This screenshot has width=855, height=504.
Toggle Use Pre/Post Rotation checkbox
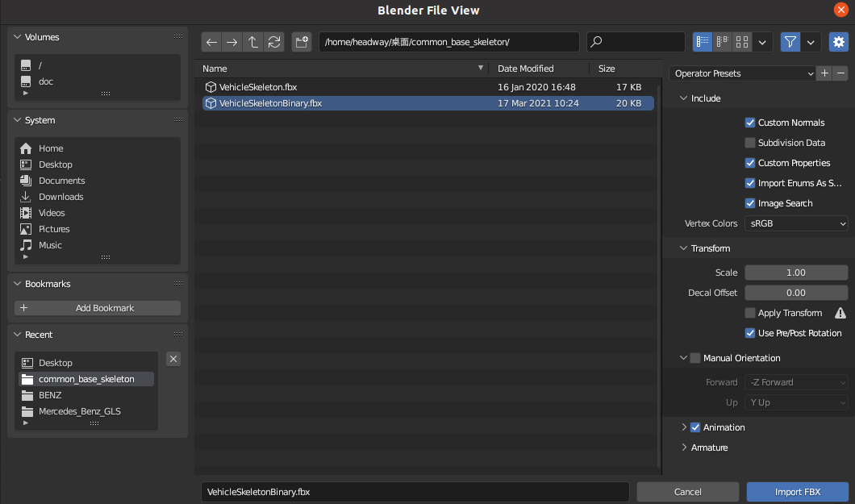[x=750, y=333]
